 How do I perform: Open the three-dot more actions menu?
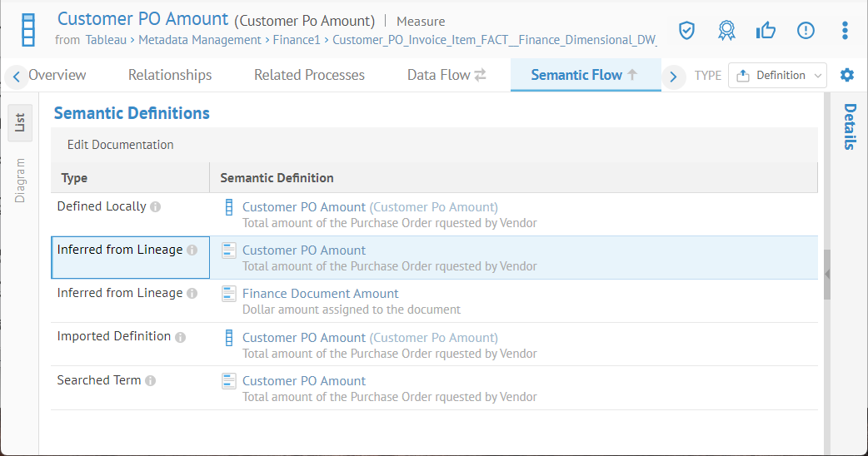pos(845,31)
